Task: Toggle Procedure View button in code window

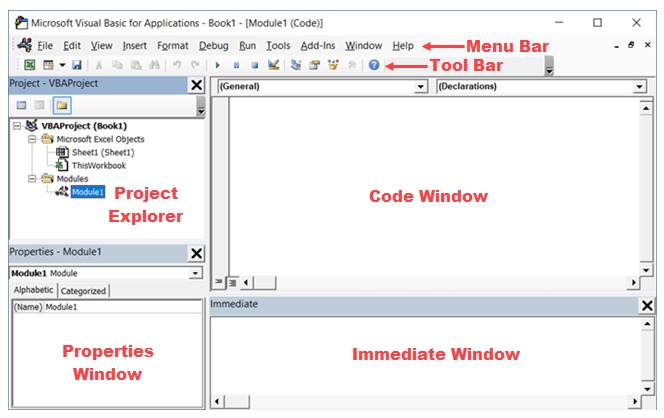Action: 219,282
